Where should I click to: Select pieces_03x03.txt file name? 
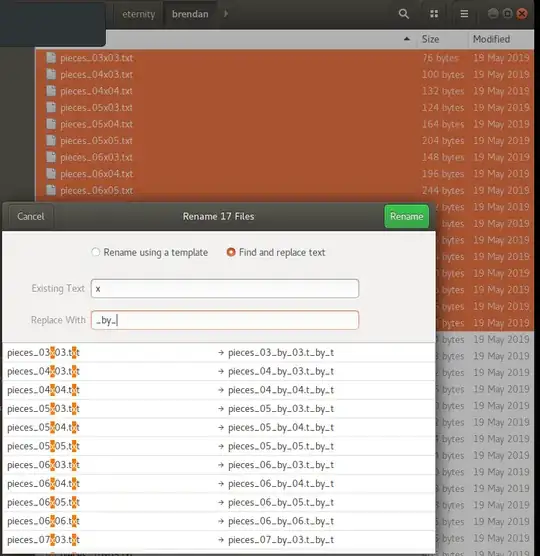(96, 58)
